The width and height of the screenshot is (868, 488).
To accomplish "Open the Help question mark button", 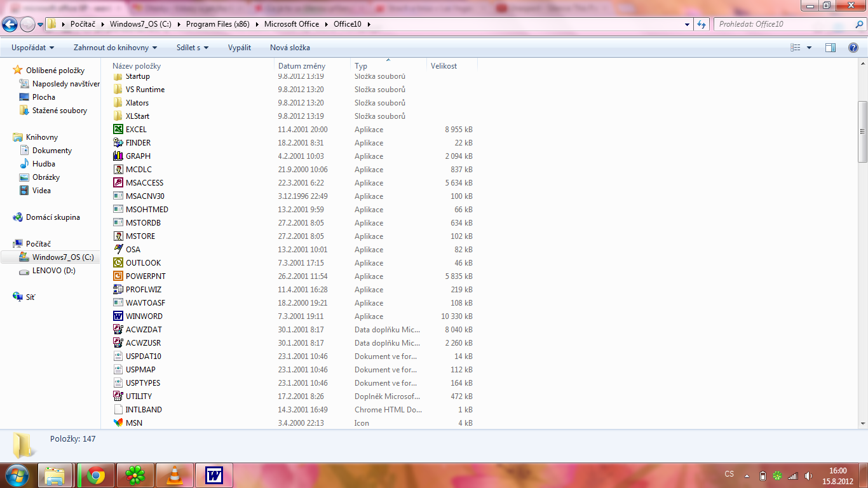I will pyautogui.click(x=853, y=48).
